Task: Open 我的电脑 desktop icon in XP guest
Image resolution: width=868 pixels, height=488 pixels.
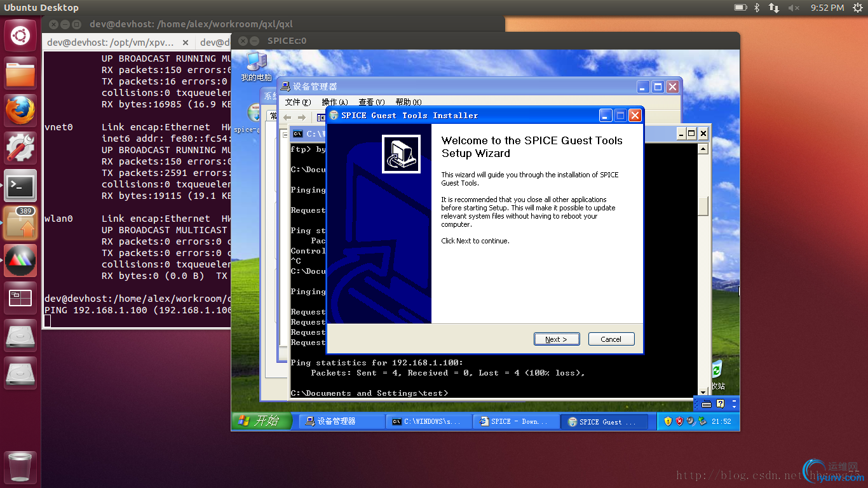Action: point(257,67)
